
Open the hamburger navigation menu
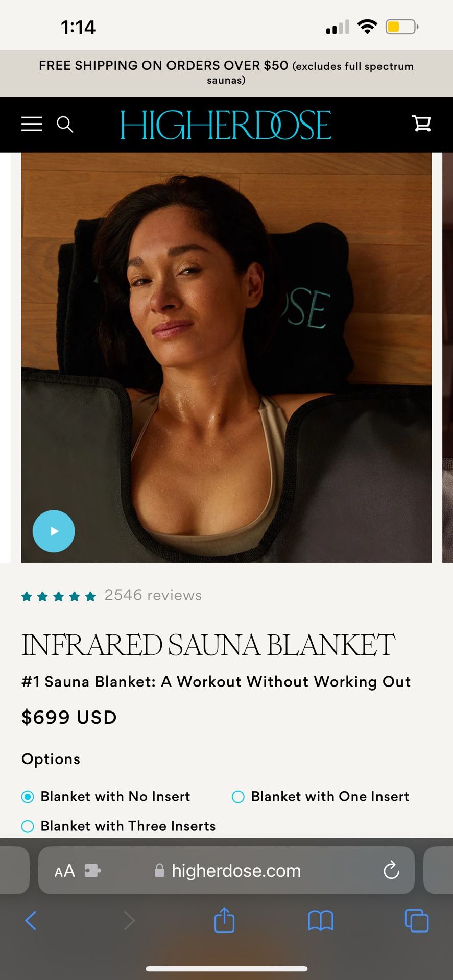tap(32, 124)
